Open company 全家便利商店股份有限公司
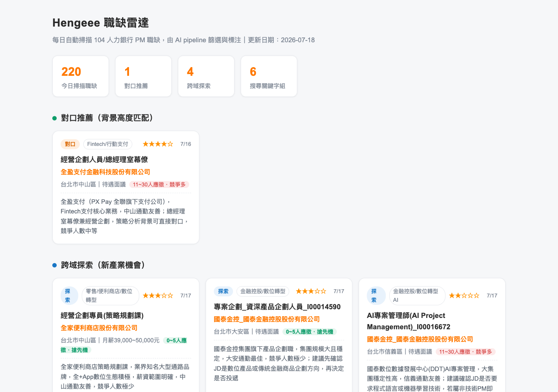The width and height of the screenshot is (558, 392). 99,328
